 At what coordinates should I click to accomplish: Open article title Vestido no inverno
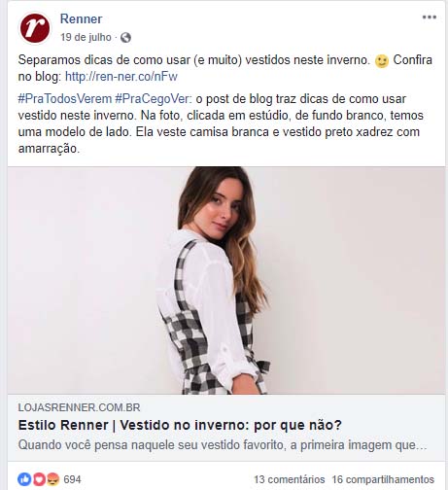coord(180,425)
